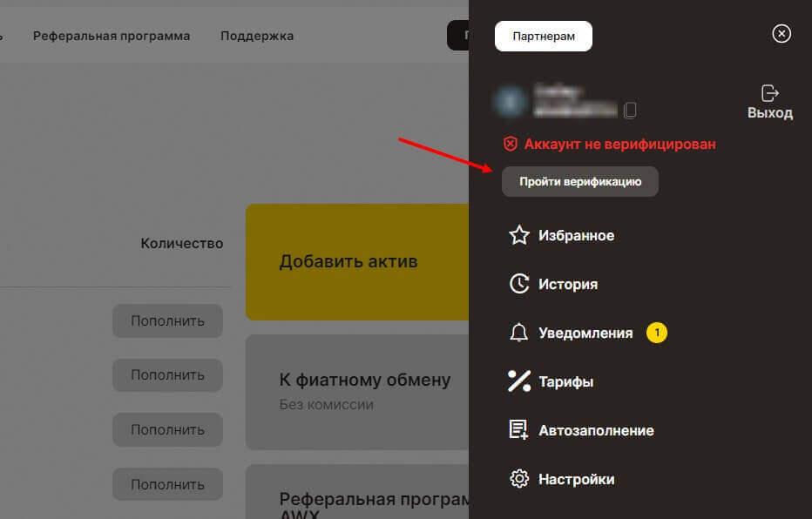Open Настройки via the gear icon
Image resolution: width=812 pixels, height=519 pixels.
(x=519, y=479)
